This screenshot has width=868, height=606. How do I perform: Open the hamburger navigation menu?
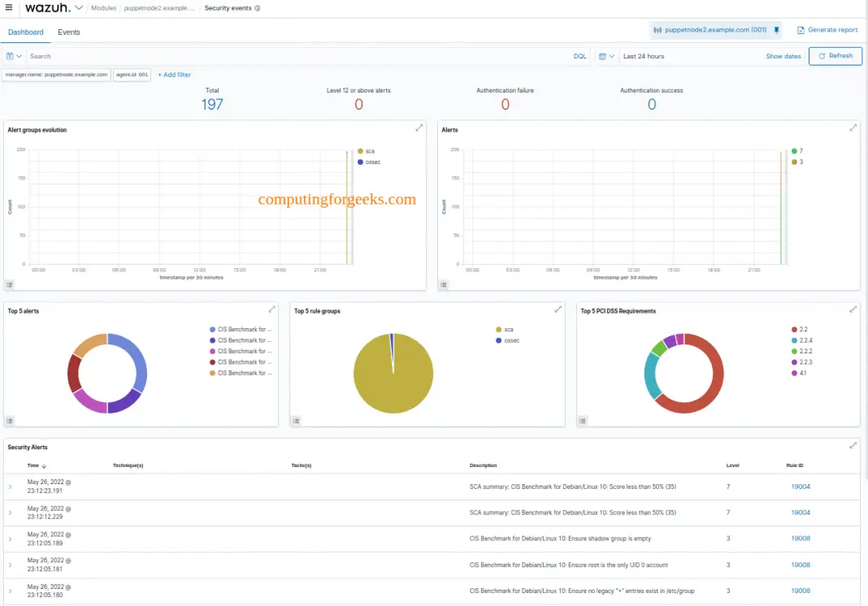coord(9,8)
